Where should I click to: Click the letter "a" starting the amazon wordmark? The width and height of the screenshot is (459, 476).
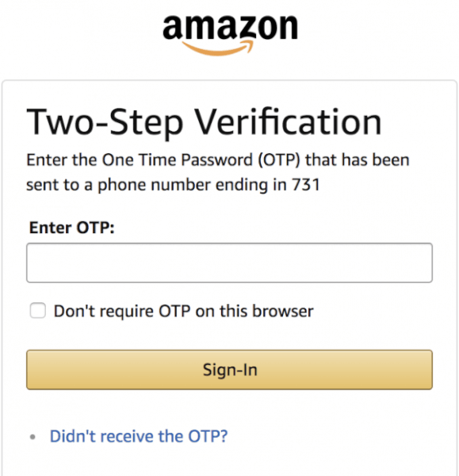tap(173, 28)
